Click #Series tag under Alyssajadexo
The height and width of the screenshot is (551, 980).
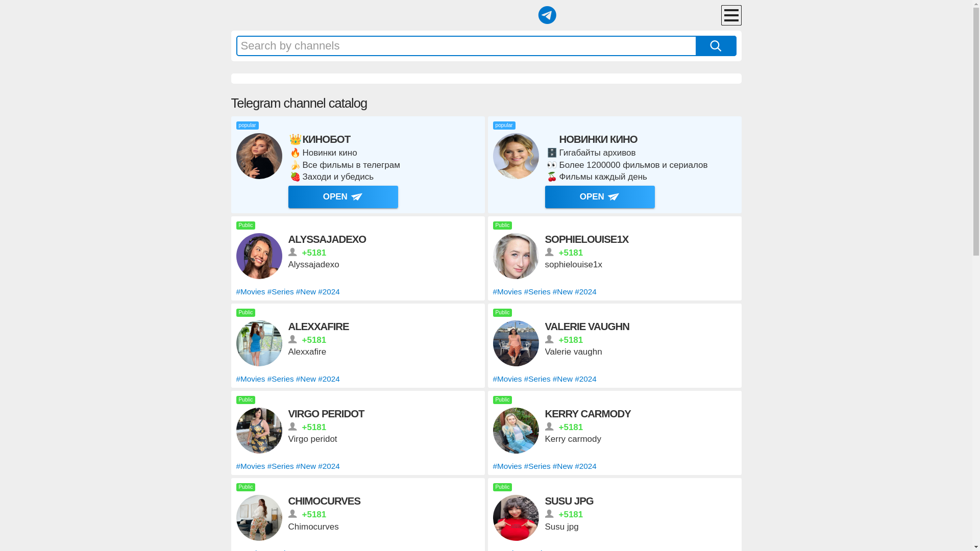[281, 292]
